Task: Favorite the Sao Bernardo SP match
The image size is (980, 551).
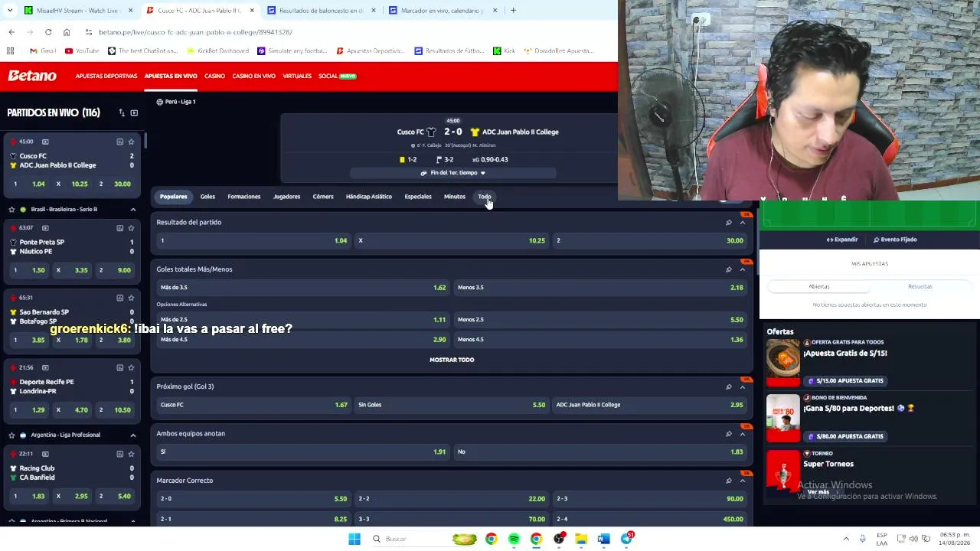Action: tap(131, 298)
